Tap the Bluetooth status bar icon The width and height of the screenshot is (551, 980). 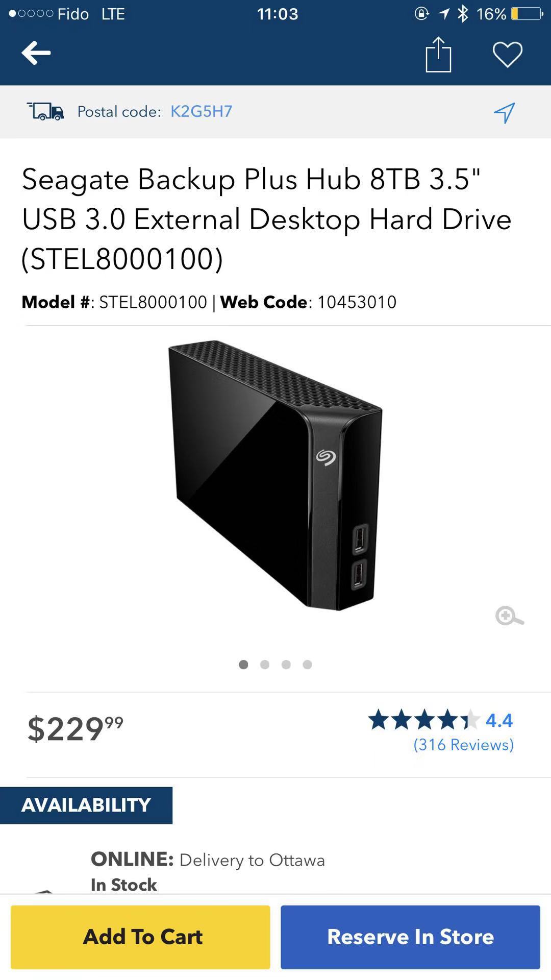pyautogui.click(x=463, y=14)
